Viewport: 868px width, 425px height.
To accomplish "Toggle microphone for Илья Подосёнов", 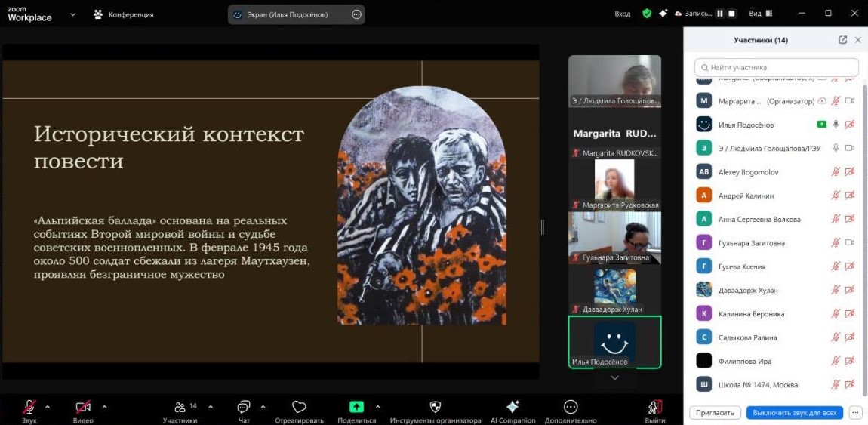I will click(x=836, y=125).
